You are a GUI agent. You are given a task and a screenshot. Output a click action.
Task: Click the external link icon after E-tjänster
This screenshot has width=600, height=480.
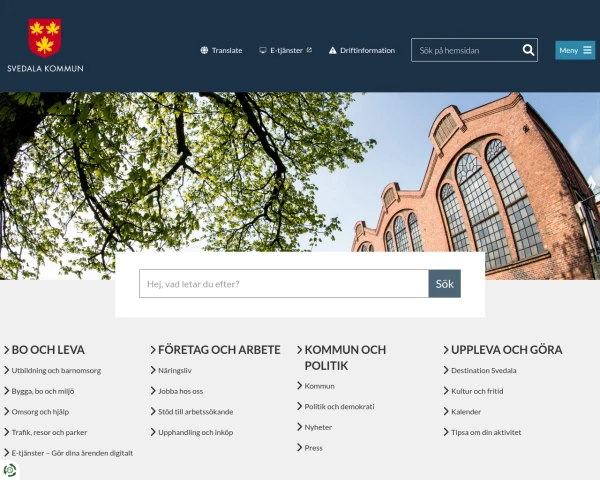(x=309, y=50)
